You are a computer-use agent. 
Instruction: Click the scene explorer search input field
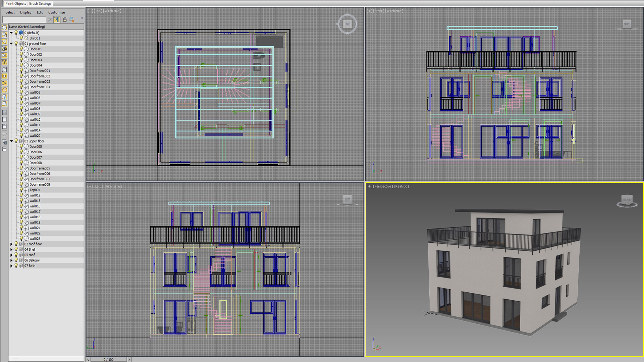click(x=24, y=20)
